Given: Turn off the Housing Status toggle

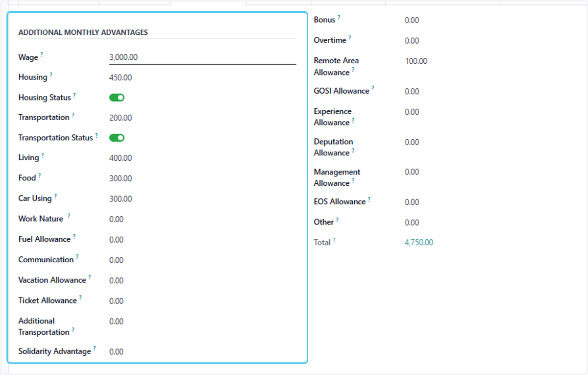Looking at the screenshot, I should (117, 98).
